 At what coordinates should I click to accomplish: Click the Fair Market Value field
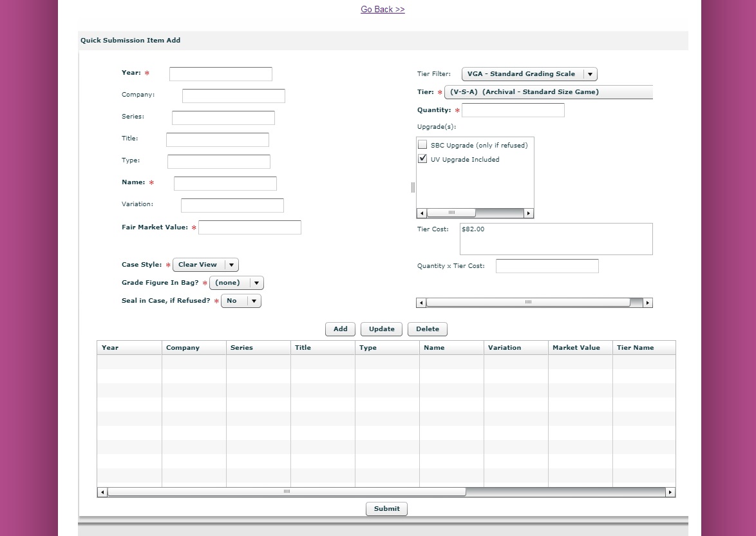pos(249,227)
